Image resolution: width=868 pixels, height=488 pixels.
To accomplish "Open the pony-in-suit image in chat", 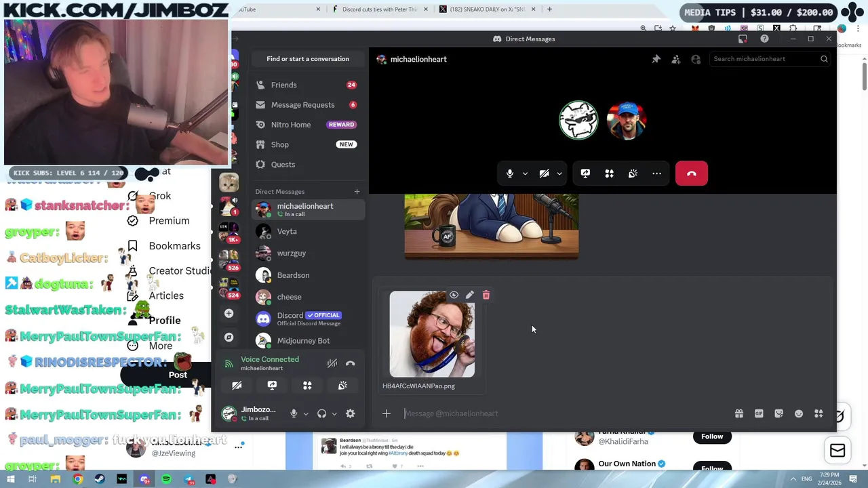I will click(492, 226).
